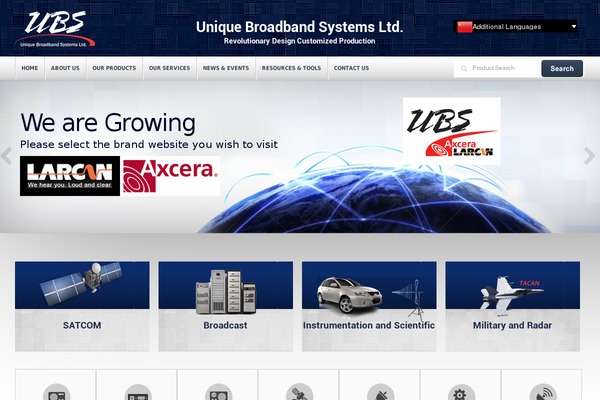Open the Our Services menu
The image size is (600, 400).
click(169, 68)
